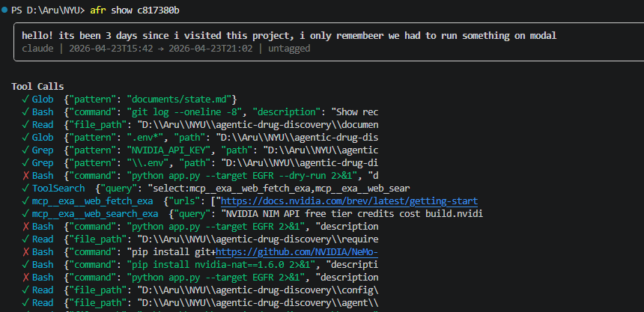Click the command text 'afr show c817380b'
The width and height of the screenshot is (644, 312).
pos(135,10)
